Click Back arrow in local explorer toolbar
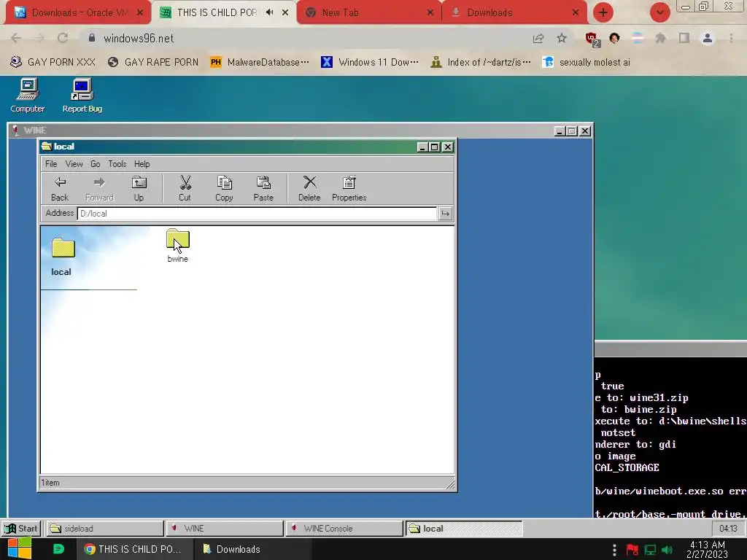Viewport: 747px width, 560px height. (60, 189)
